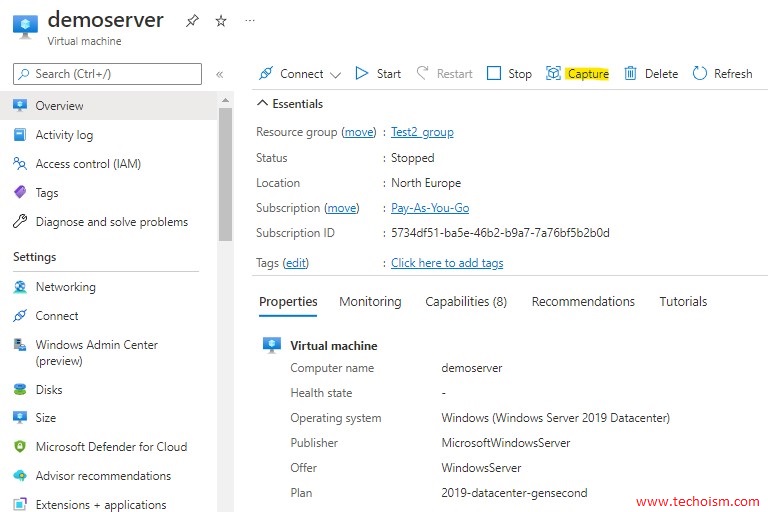Click the Advisor cloud icon
The height and width of the screenshot is (512, 768).
coord(20,476)
